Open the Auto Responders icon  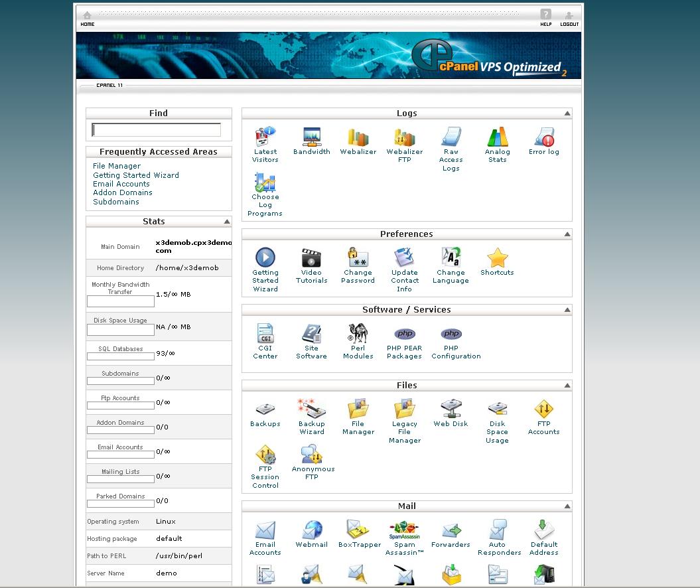point(498,530)
